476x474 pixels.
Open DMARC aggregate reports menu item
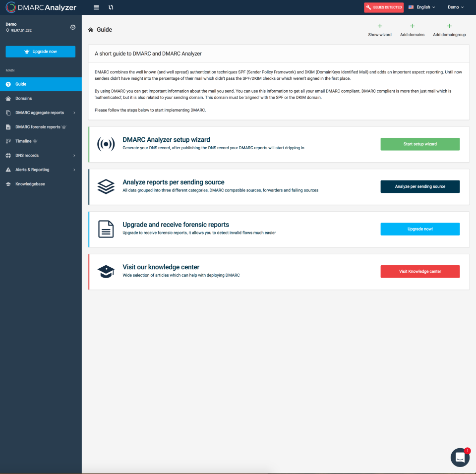pos(41,113)
